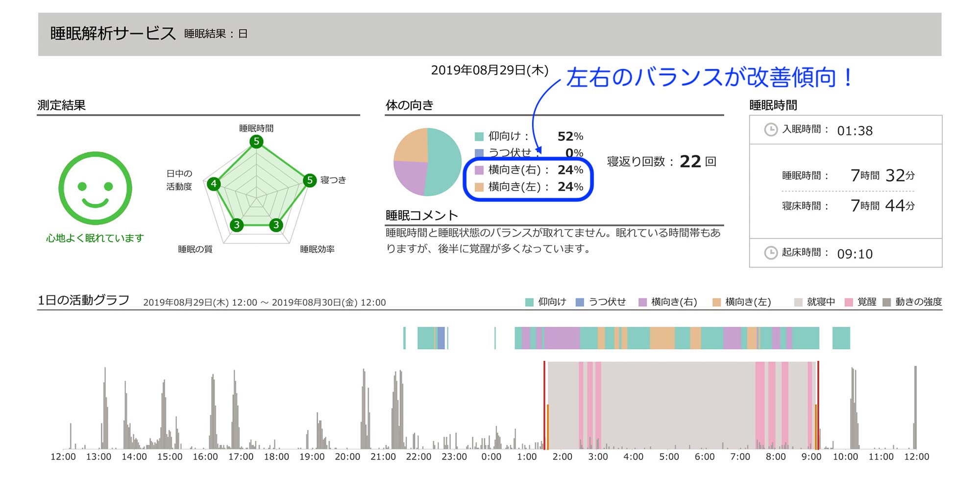The image size is (980, 490).
Task: Click the 睡眠結果：日 label in header
Action: (216, 34)
